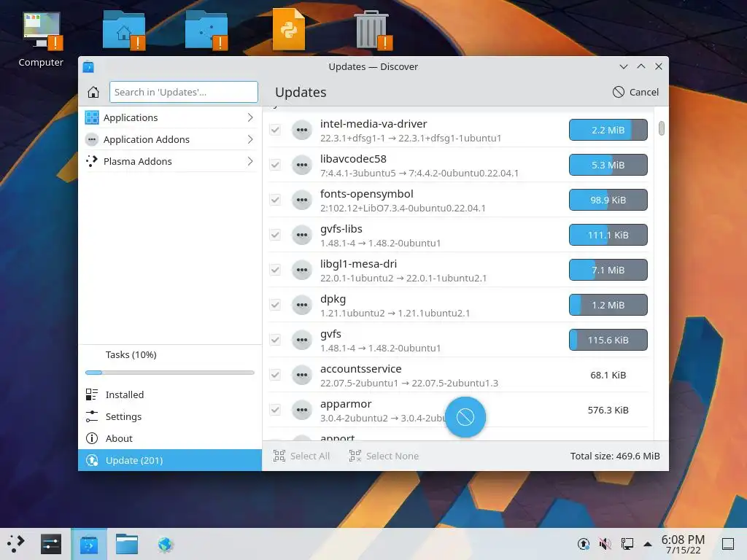This screenshot has width=747, height=560.
Task: Click the muted volume tray icon
Action: 605,544
